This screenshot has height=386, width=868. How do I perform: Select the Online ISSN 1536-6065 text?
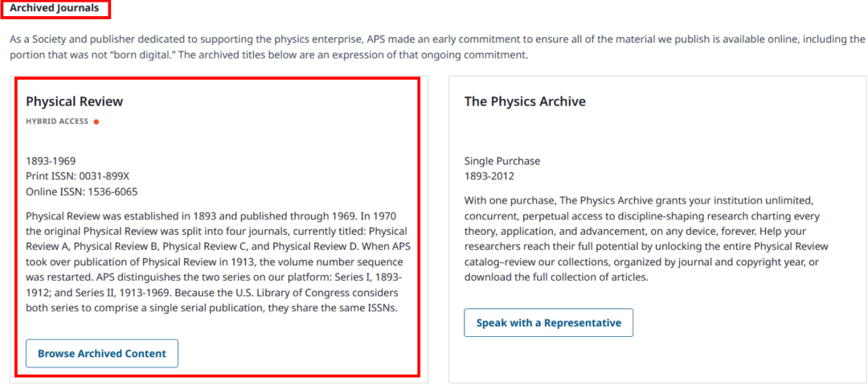[82, 192]
